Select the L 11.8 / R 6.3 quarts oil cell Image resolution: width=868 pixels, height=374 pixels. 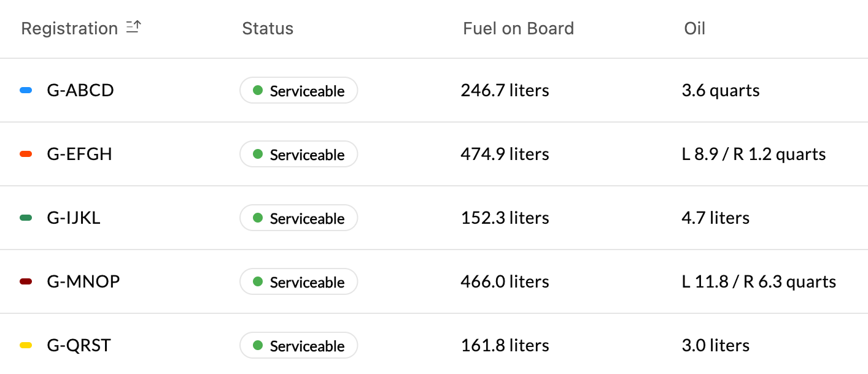pos(759,282)
